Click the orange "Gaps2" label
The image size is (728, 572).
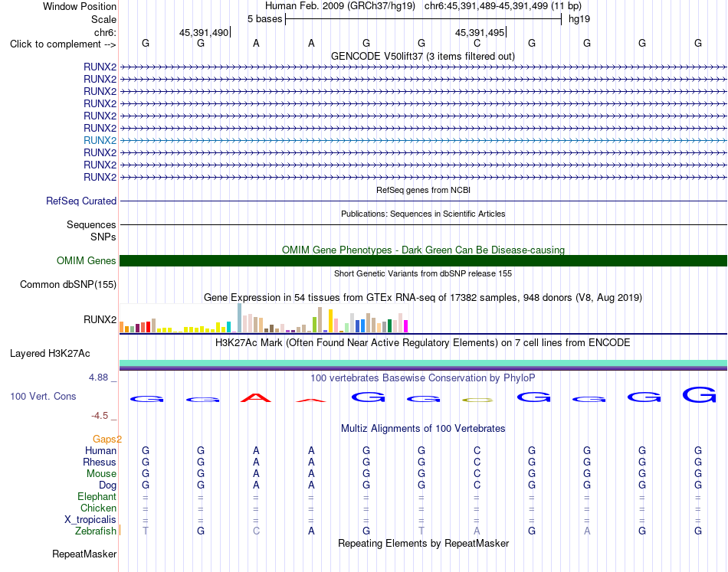tap(107, 439)
